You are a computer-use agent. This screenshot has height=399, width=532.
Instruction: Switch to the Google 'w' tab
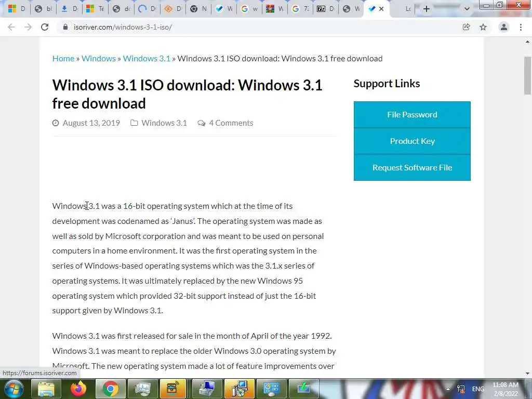249,9
